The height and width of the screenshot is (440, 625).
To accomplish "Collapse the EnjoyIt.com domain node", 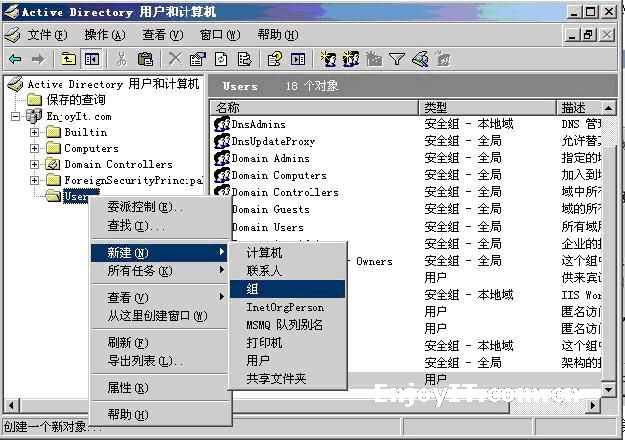I will click(15, 116).
